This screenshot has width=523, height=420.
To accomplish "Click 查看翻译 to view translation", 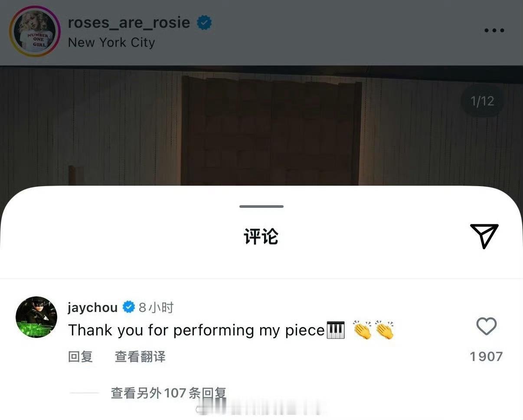I will tap(140, 357).
